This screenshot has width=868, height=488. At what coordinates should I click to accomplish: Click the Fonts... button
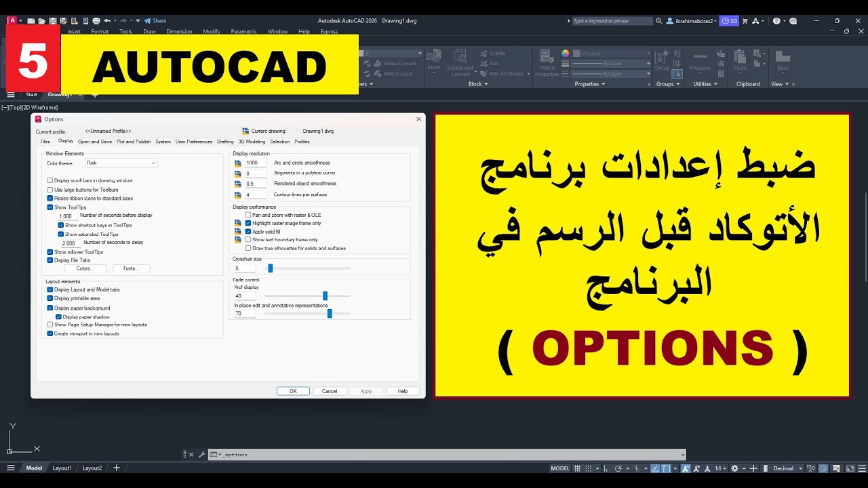132,268
